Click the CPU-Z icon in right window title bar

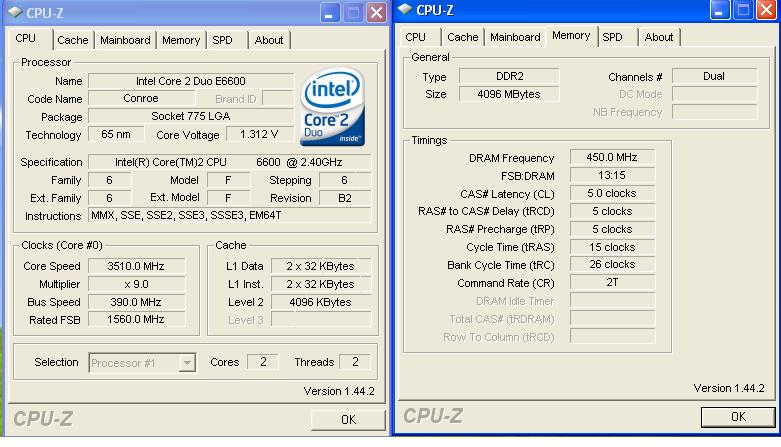coord(405,9)
